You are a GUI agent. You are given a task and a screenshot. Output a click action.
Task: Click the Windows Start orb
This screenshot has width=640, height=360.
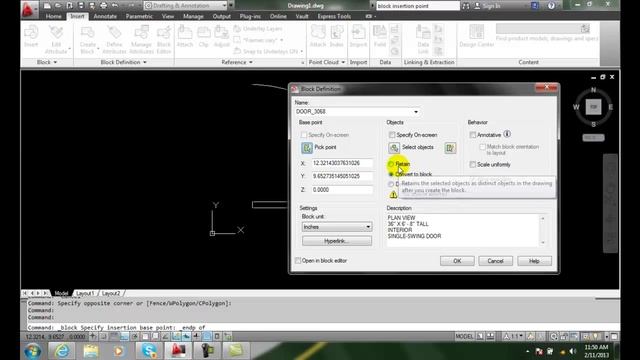pyautogui.click(x=33, y=351)
